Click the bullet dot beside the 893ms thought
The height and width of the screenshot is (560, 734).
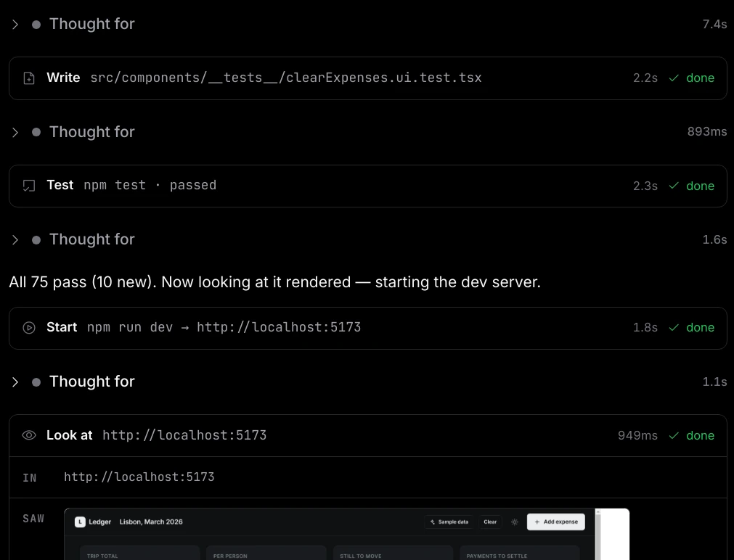[x=36, y=133]
